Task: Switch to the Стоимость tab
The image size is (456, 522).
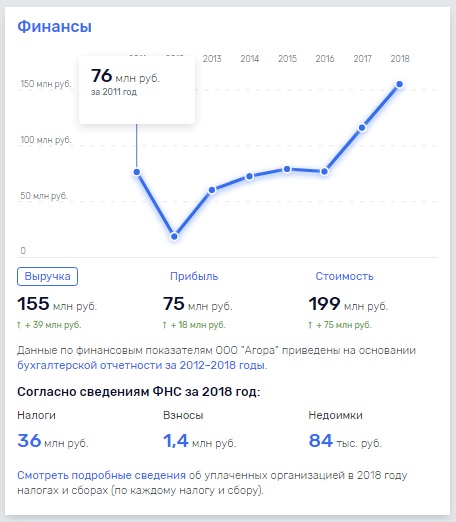Action: (344, 276)
